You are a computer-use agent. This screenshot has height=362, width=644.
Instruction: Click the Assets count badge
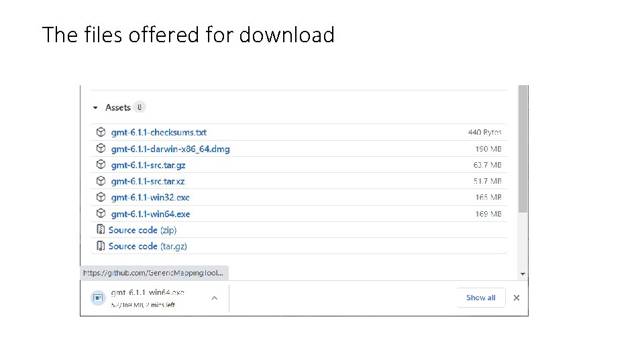139,107
